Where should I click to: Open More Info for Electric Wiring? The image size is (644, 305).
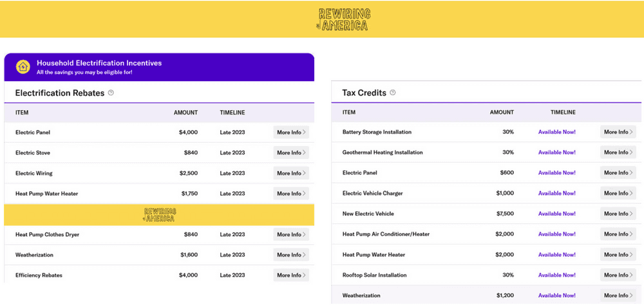pyautogui.click(x=291, y=173)
